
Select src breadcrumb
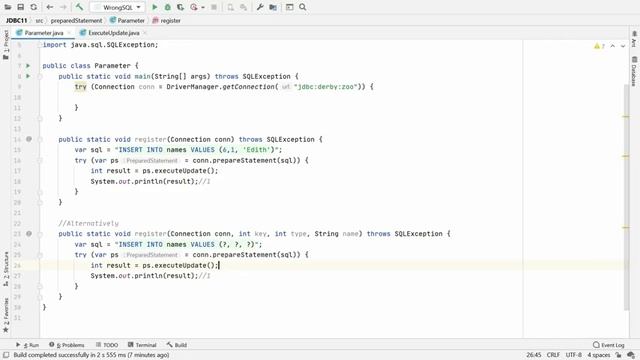tap(39, 20)
